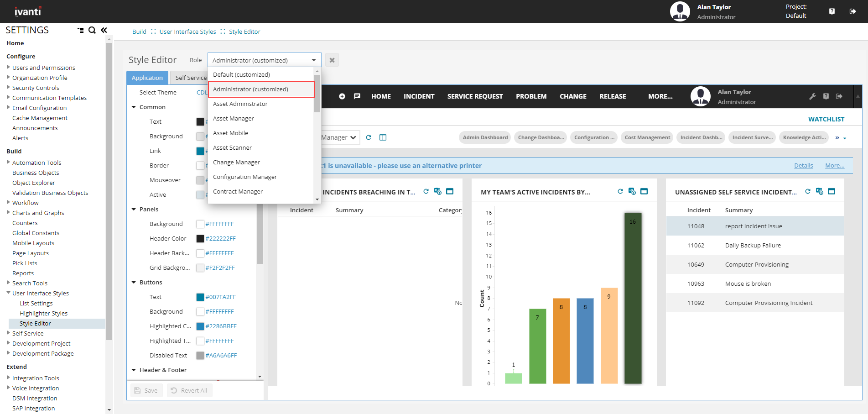Select Asset Manager from role list
Screen dimensions: 868x420
234,119
